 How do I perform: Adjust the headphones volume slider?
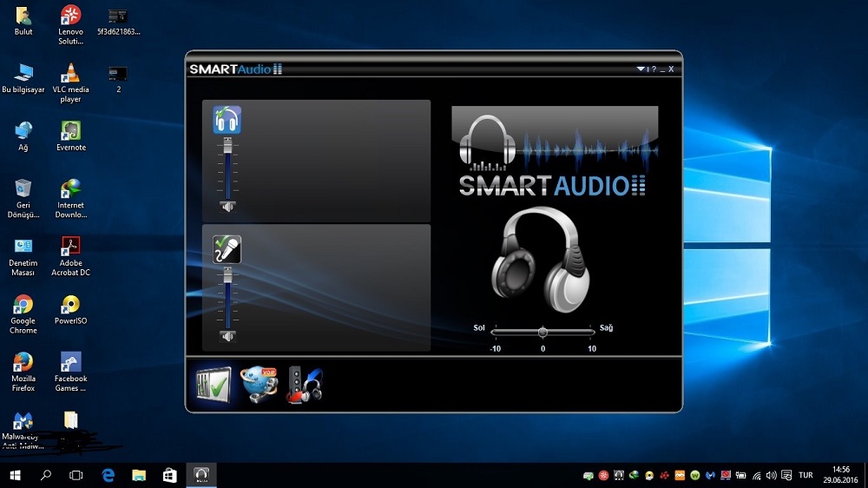tap(227, 146)
